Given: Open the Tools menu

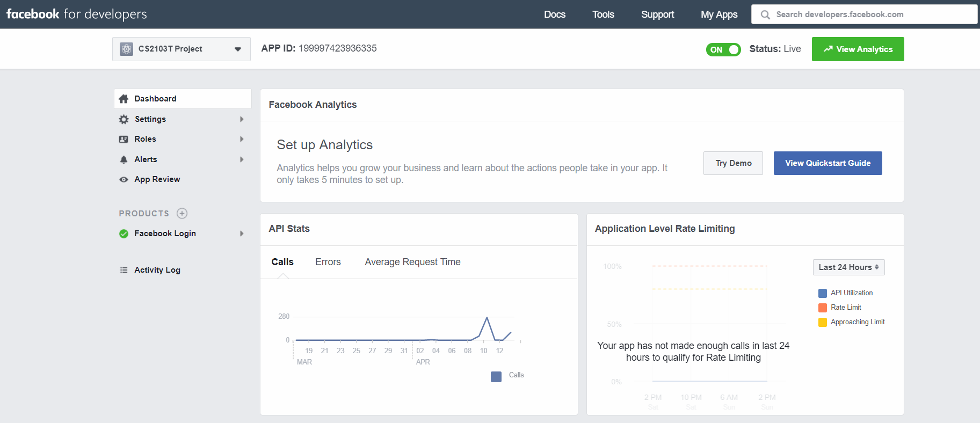Looking at the screenshot, I should click(x=603, y=14).
